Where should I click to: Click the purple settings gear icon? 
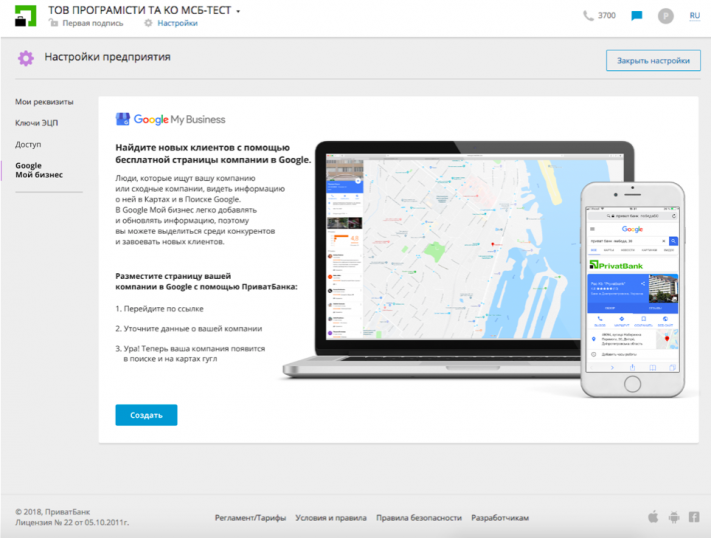click(25, 58)
